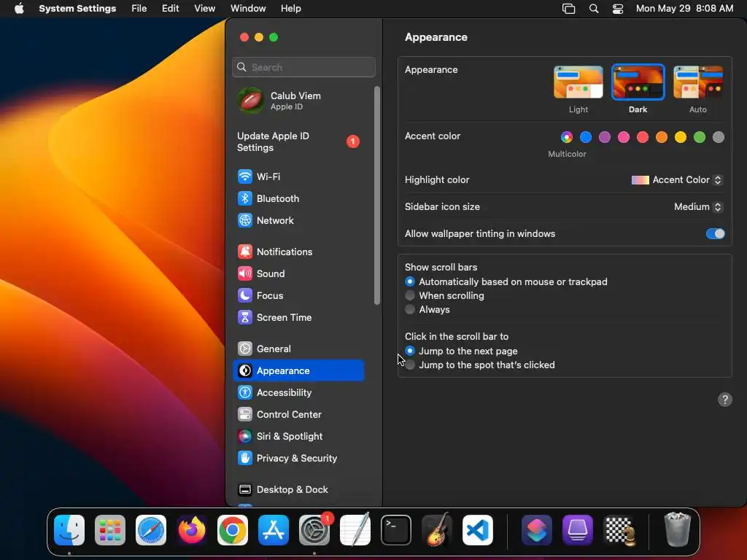Choose Multicolor accent color
The height and width of the screenshot is (560, 747).
566,137
